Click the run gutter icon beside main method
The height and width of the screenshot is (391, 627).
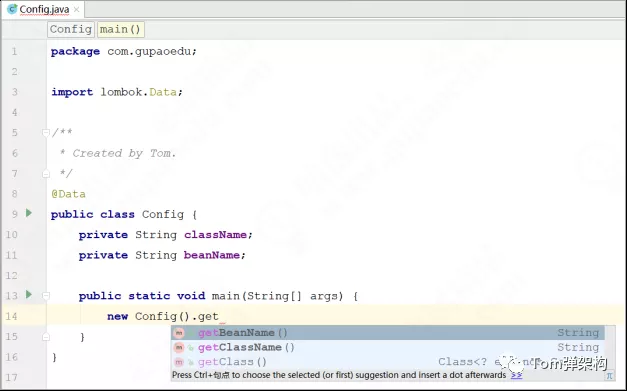click(29, 295)
